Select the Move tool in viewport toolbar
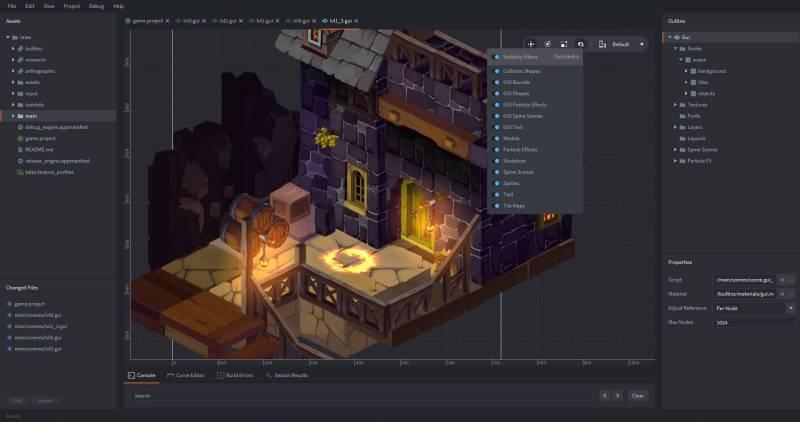Viewport: 800px width, 422px height. coord(531,44)
